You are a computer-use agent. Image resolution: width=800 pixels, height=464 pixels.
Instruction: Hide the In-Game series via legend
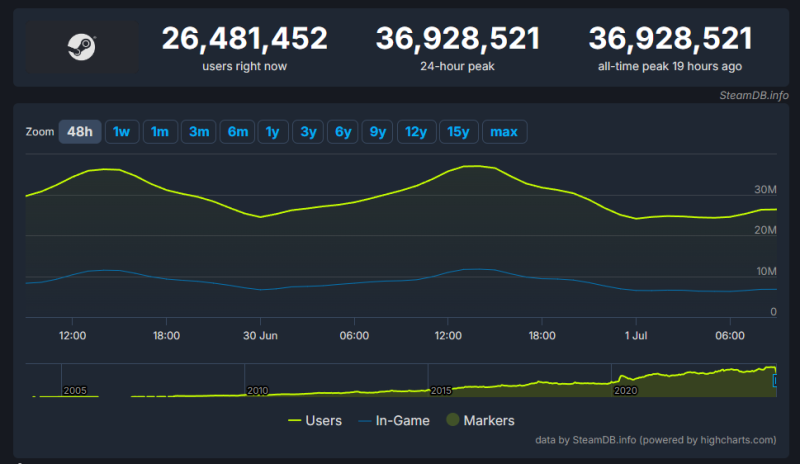393,421
